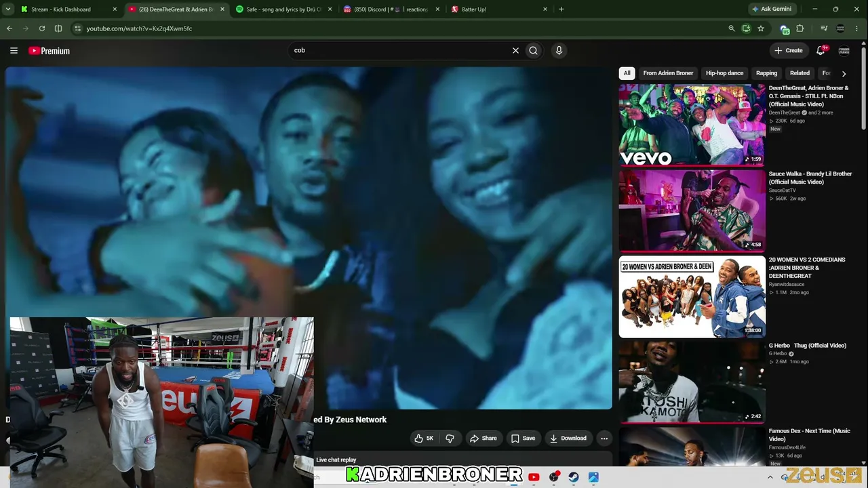Image resolution: width=868 pixels, height=488 pixels.
Task: Dislike the video with thumbs down
Action: pyautogui.click(x=450, y=439)
